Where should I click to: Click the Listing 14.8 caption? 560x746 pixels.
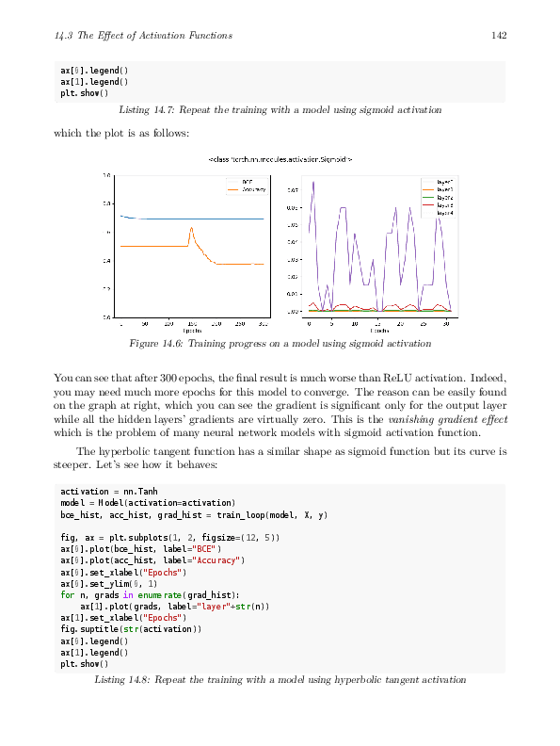(280, 679)
